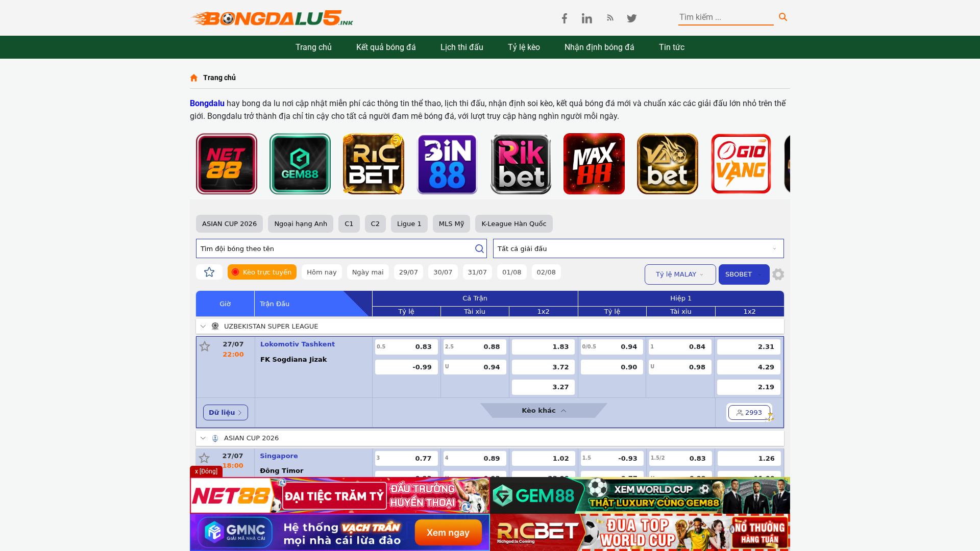Click the header search magnifier icon
The image size is (980, 551).
(x=783, y=17)
